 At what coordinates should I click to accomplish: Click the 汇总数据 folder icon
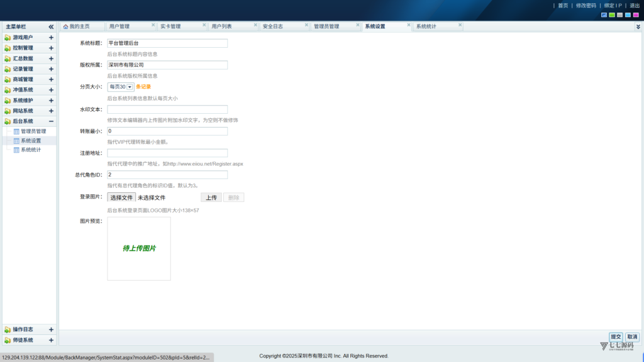[x=8, y=58]
